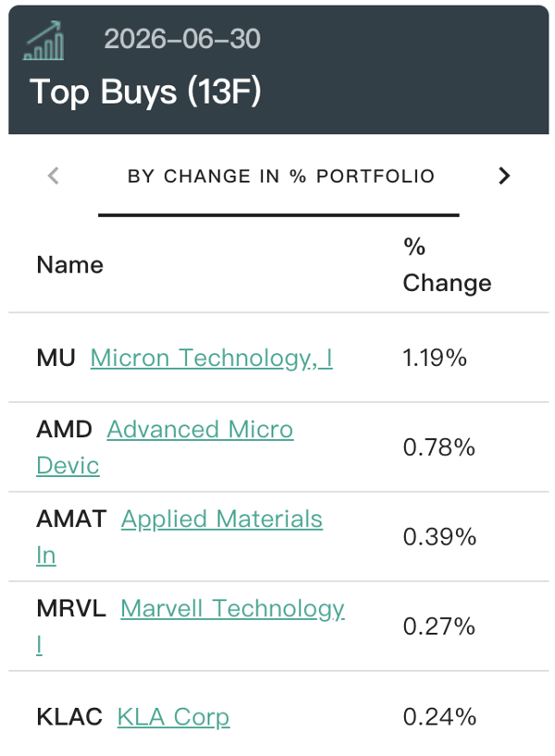Image resolution: width=555 pixels, height=756 pixels.
Task: Click the 2026-06-30 date in header
Action: [182, 39]
